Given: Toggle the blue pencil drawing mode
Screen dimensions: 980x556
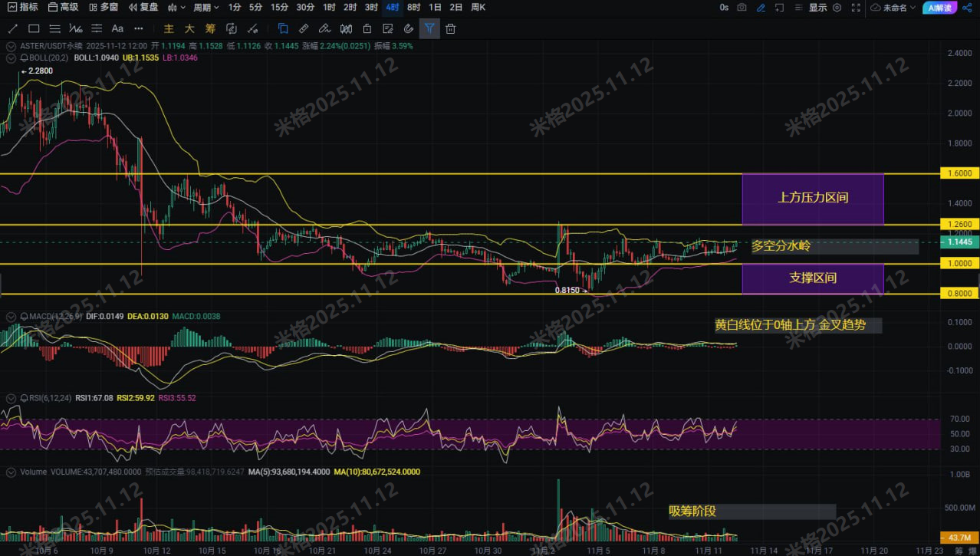Looking at the screenshot, I should (761, 7).
